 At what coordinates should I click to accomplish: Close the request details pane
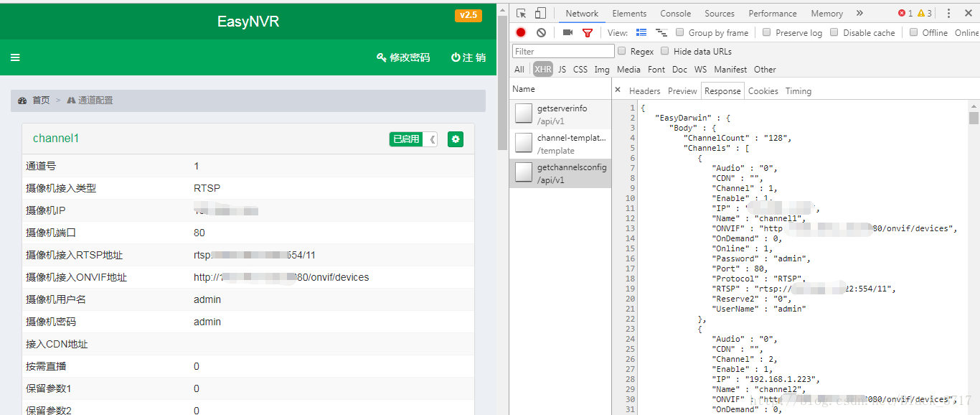tap(618, 90)
